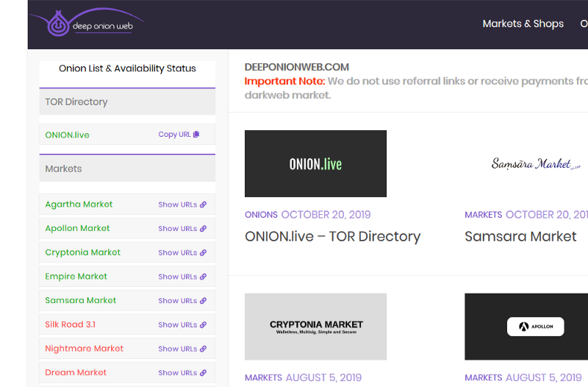Click August 5, 2019 date under Cryptonia

click(323, 377)
